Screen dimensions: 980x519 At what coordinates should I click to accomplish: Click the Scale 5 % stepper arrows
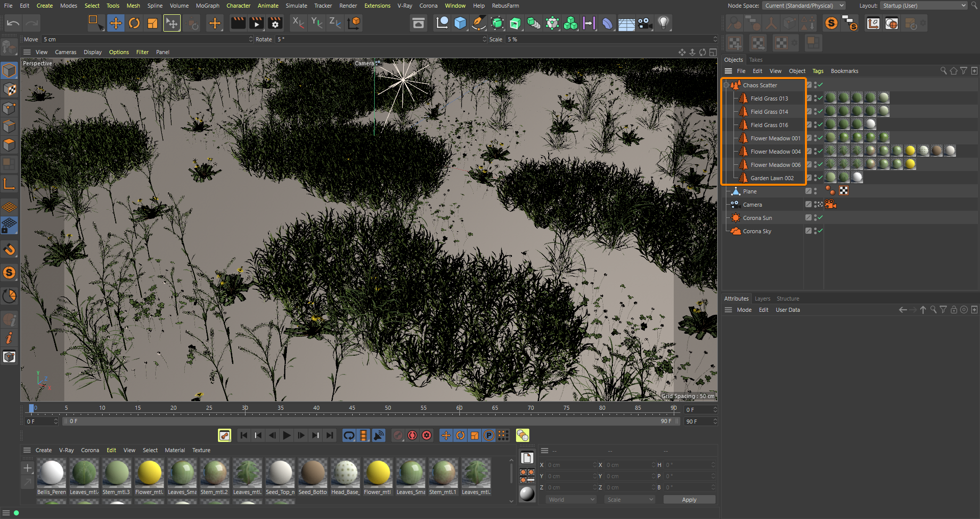(715, 39)
